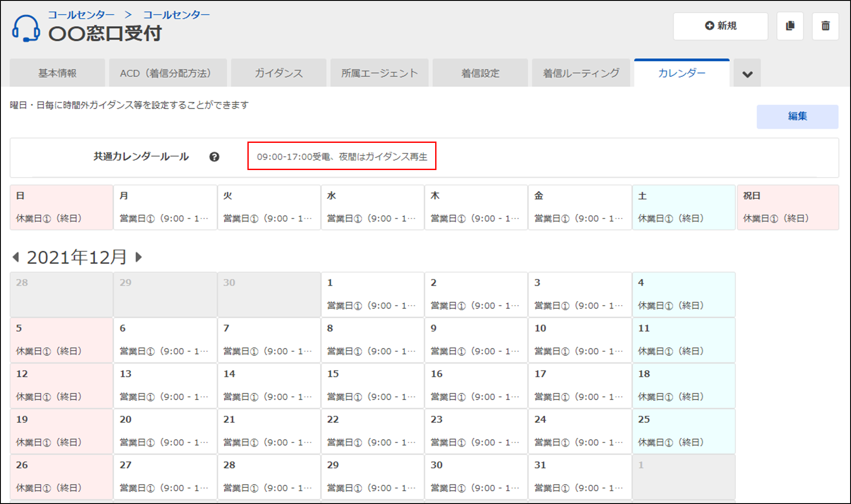The height and width of the screenshot is (504, 851).
Task: Open the 着信設定 tab
Action: coord(480,73)
